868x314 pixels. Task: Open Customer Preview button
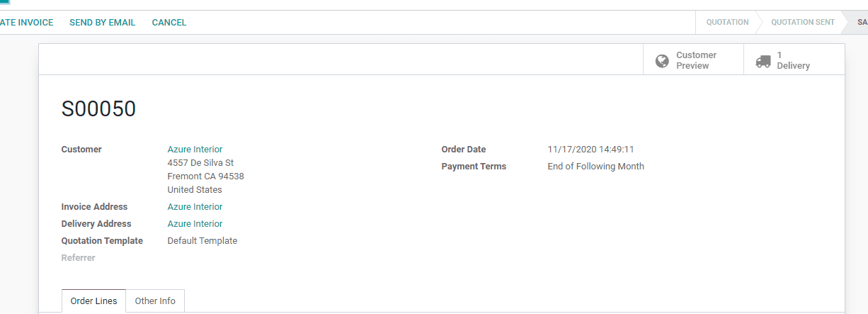(x=693, y=60)
